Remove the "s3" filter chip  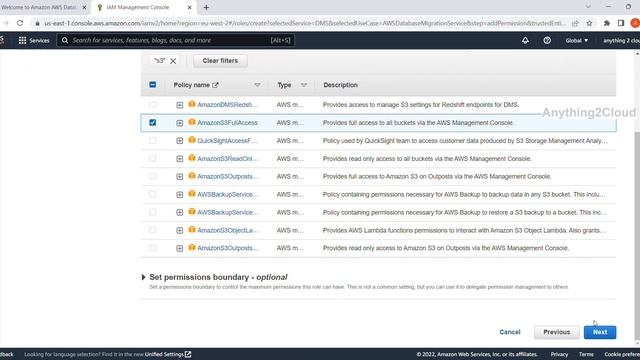173,61
